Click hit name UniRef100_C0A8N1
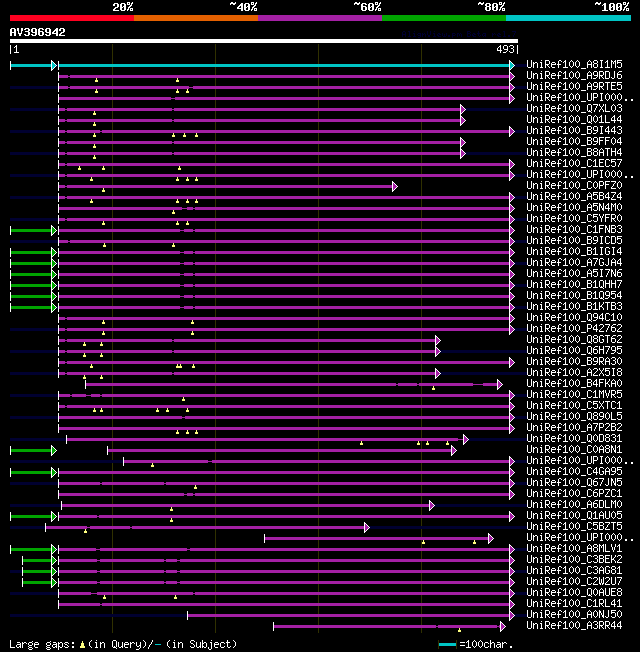Screen dimensions: 640x652 (x=574, y=449)
